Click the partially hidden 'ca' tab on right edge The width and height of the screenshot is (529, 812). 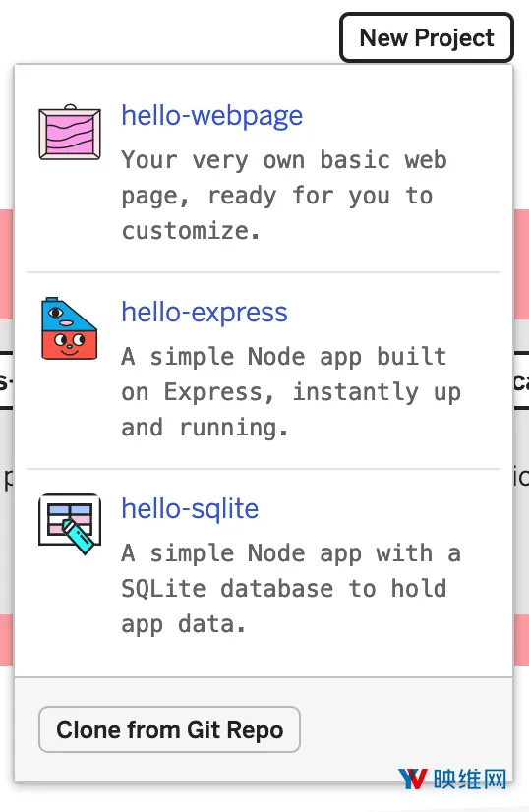[521, 380]
